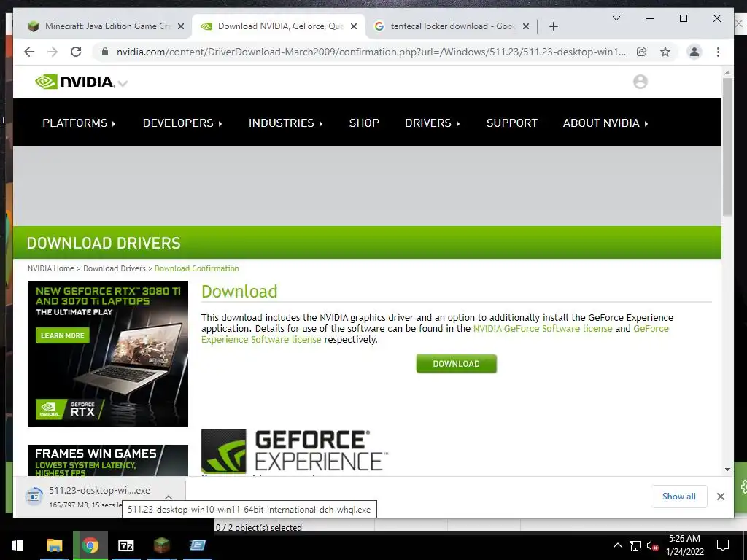Expand dropdown arrow beside NVIDIA logo
The height and width of the screenshot is (560, 747).
click(x=123, y=83)
